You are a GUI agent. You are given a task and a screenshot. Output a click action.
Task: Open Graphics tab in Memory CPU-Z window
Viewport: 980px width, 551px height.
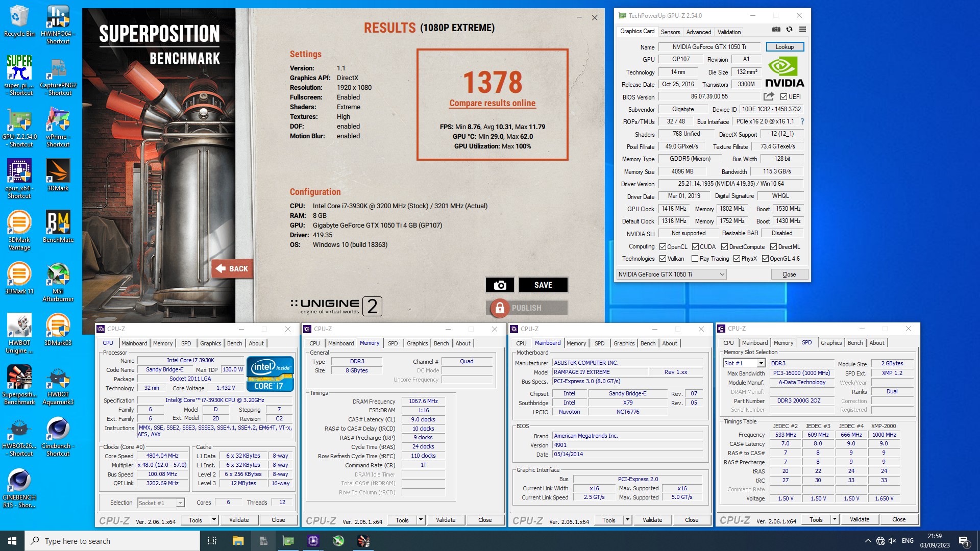417,343
